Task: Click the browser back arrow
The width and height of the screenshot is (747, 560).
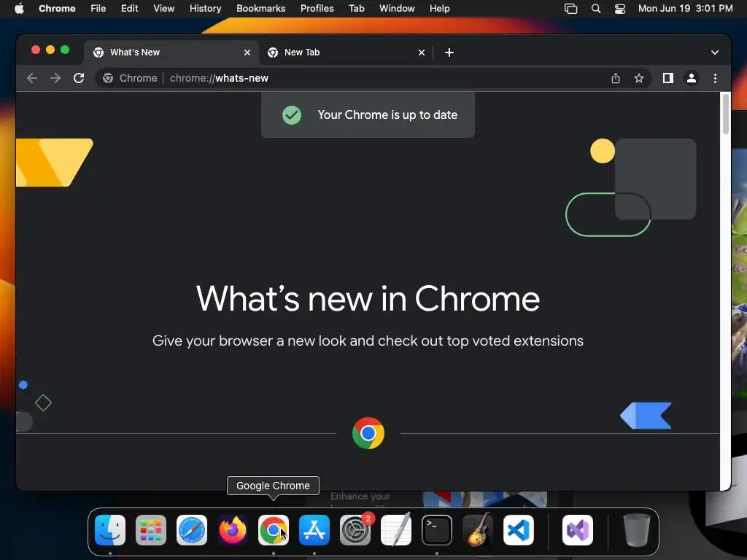Action: click(32, 78)
